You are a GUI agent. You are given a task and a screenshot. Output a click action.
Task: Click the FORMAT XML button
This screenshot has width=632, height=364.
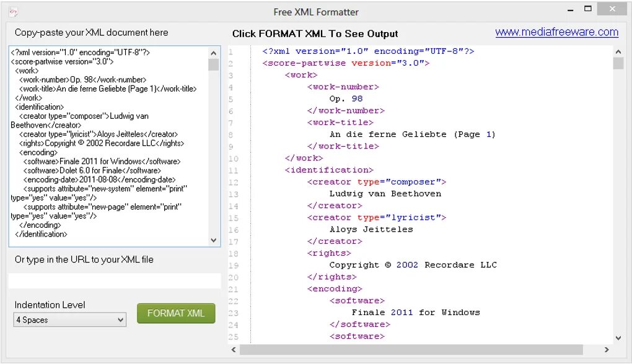pos(176,313)
